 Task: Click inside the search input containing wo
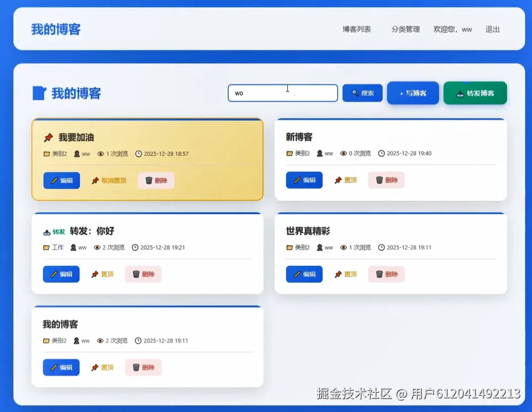tap(282, 93)
